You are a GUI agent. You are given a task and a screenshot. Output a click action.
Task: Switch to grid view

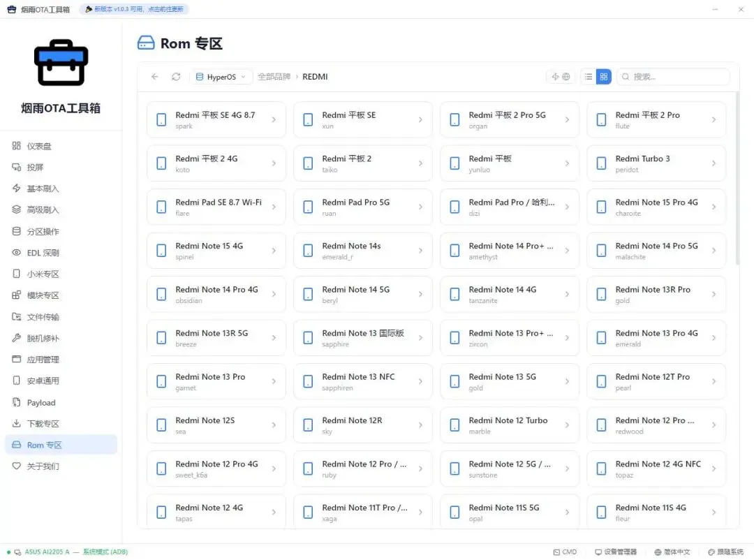(603, 77)
